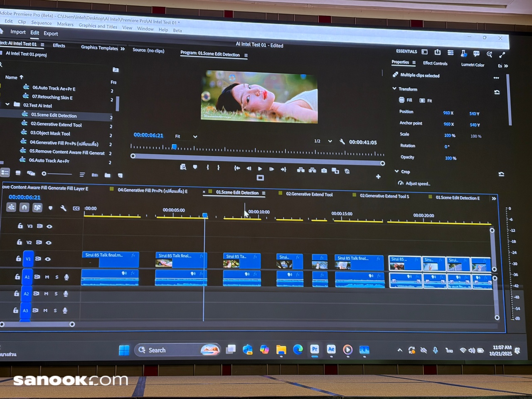Click the Export Frame camera icon

tap(324, 170)
